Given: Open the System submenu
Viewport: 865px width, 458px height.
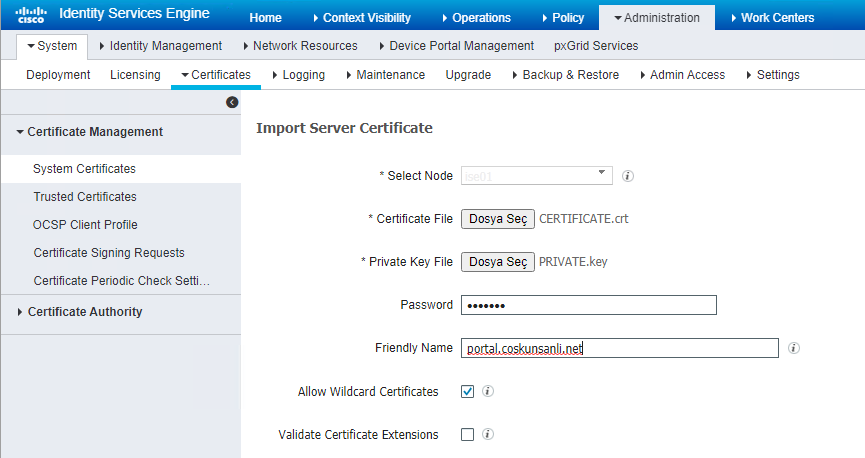Looking at the screenshot, I should click(52, 46).
